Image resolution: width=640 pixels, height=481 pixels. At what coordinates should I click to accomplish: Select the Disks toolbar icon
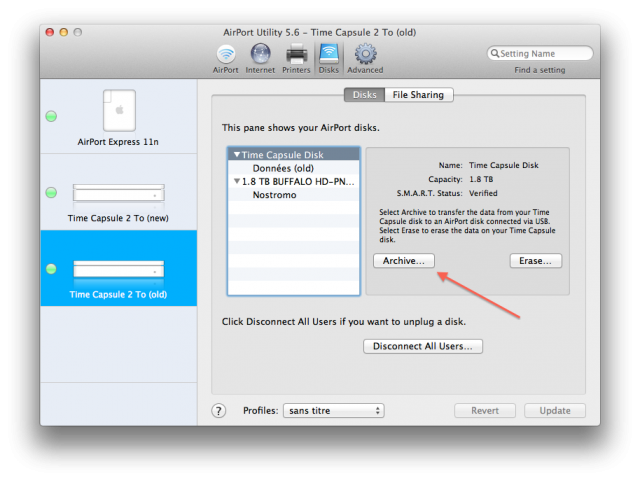click(x=329, y=59)
